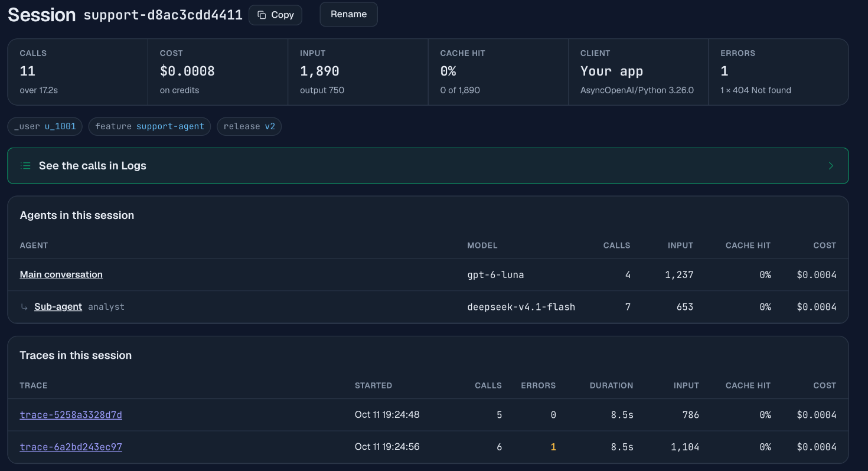Click the sub-agent indent arrow icon
This screenshot has height=471, width=868.
click(x=24, y=307)
